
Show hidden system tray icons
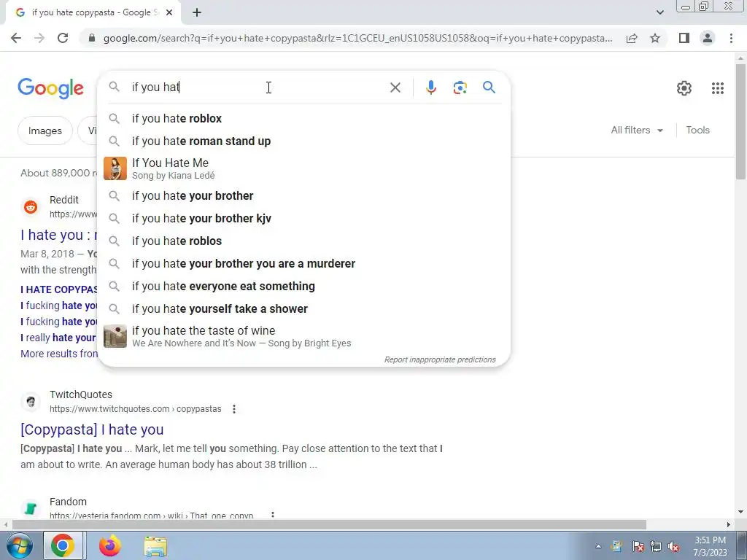coord(598,546)
